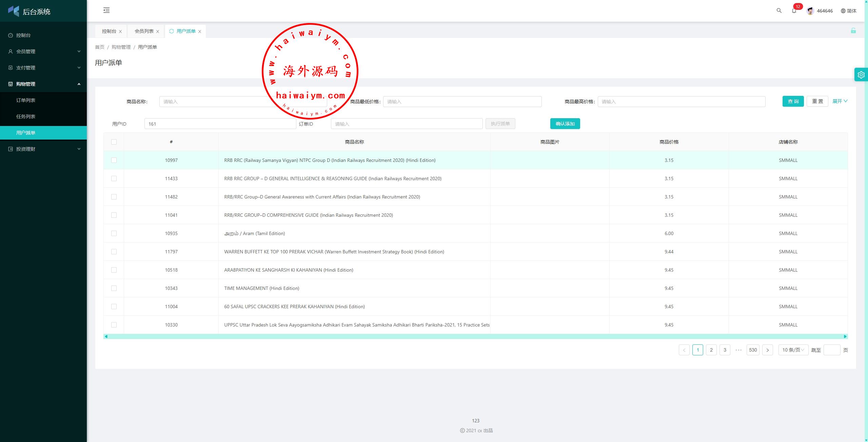The width and height of the screenshot is (868, 442).
Task: Click the 确认添加 button
Action: pyautogui.click(x=565, y=124)
